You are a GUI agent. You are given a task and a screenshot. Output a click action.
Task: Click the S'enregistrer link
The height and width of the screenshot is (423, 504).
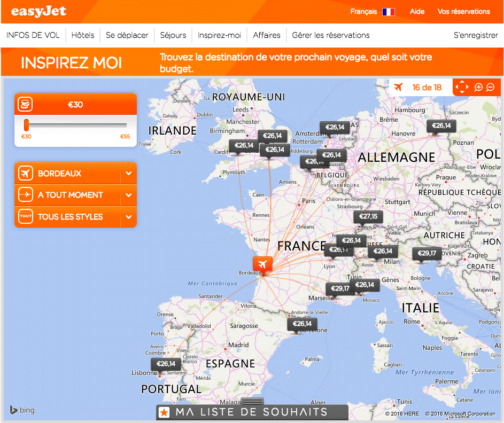coord(476,35)
